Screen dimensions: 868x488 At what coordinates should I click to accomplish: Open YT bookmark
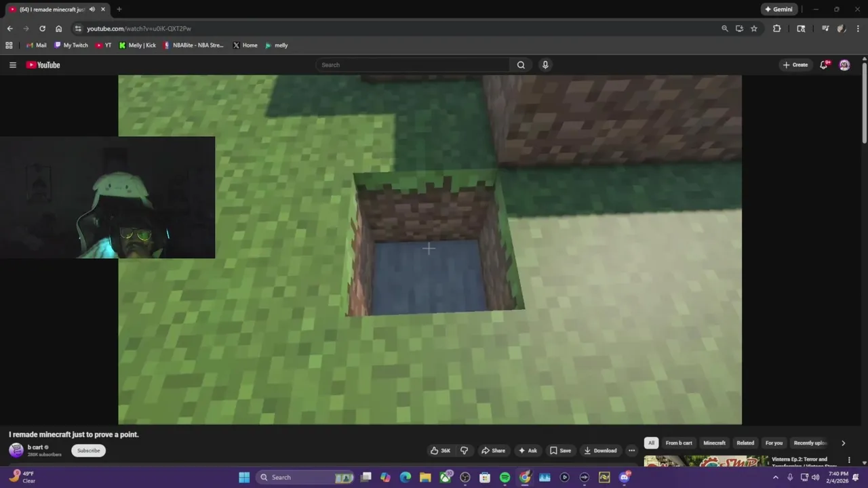click(x=103, y=45)
